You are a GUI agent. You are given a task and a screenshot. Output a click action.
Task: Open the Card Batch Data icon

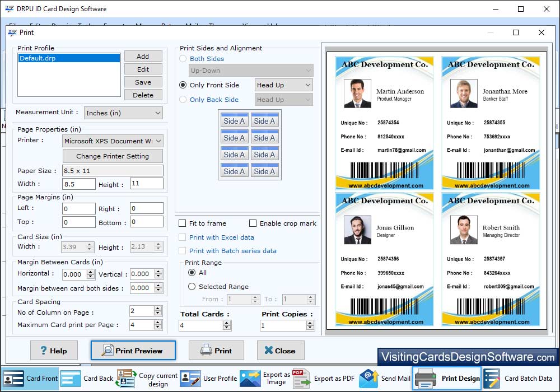click(492, 379)
